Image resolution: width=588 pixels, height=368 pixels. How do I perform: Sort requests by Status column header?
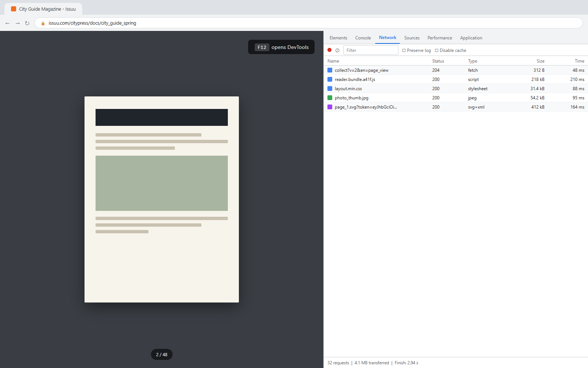(x=438, y=61)
